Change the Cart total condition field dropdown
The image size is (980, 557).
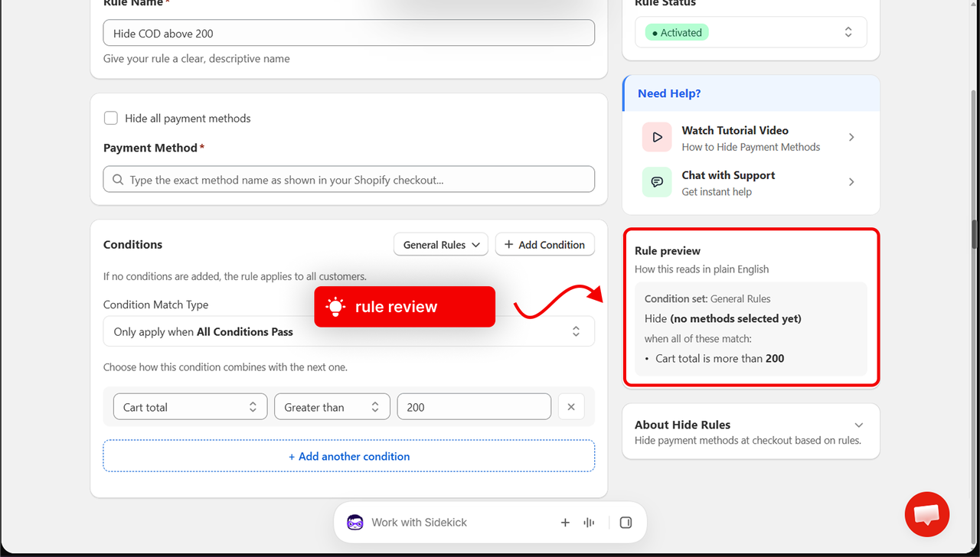(x=190, y=407)
